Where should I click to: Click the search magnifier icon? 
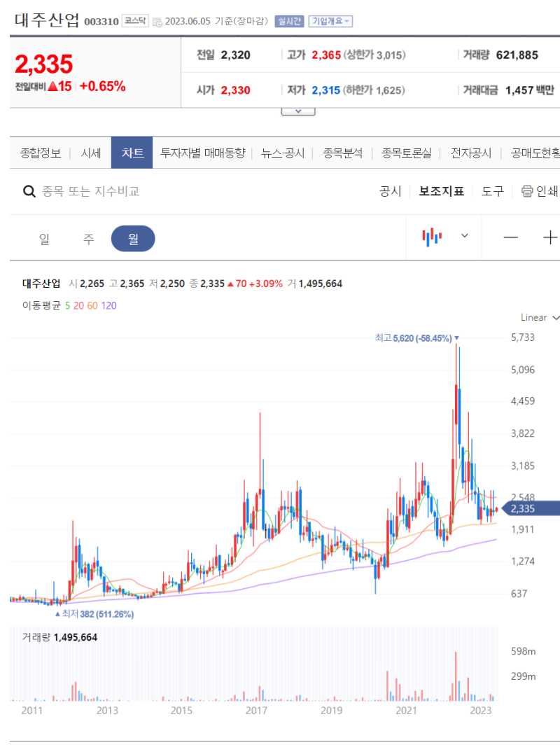[29, 191]
